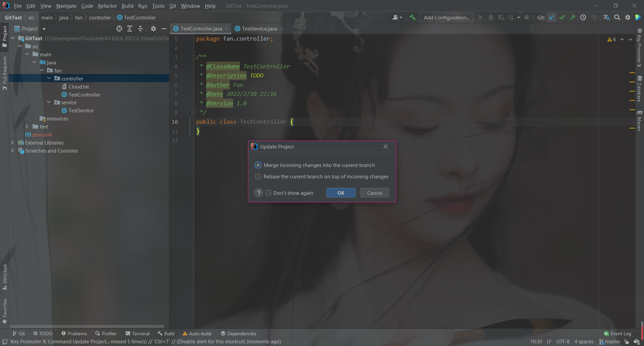Start debugging with the Debug bug icon

pos(491,17)
